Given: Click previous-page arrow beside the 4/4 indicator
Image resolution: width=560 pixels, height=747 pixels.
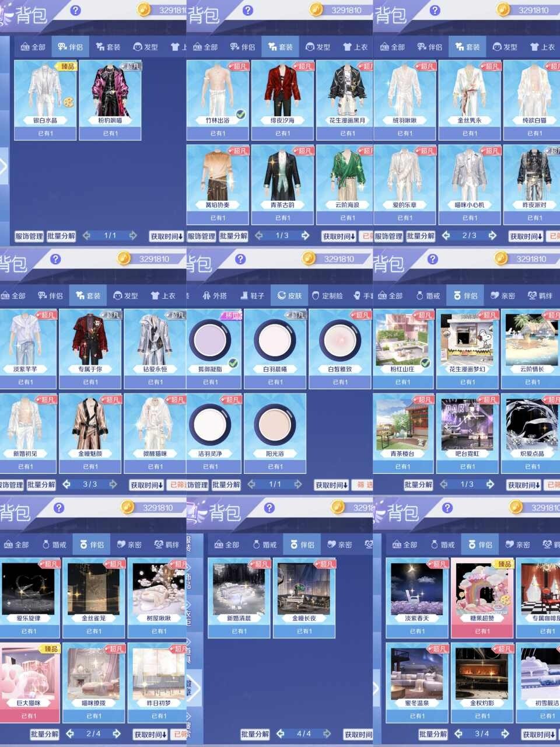Looking at the screenshot, I should coord(281,734).
